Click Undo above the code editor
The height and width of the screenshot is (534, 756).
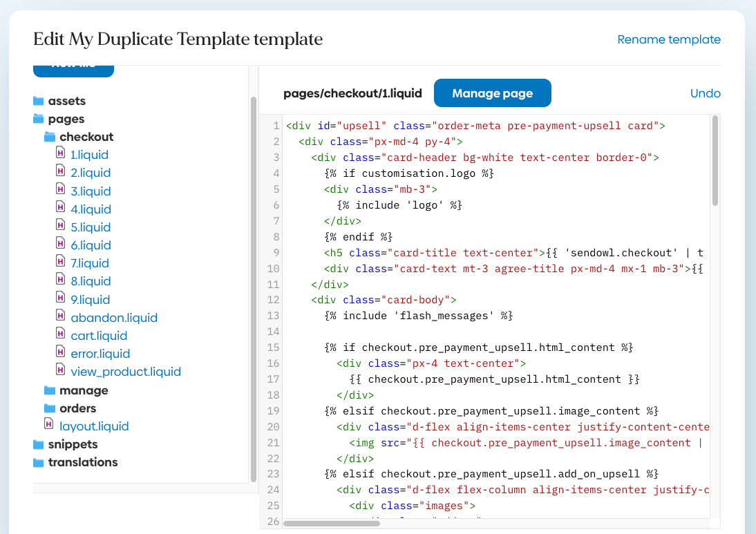(706, 93)
